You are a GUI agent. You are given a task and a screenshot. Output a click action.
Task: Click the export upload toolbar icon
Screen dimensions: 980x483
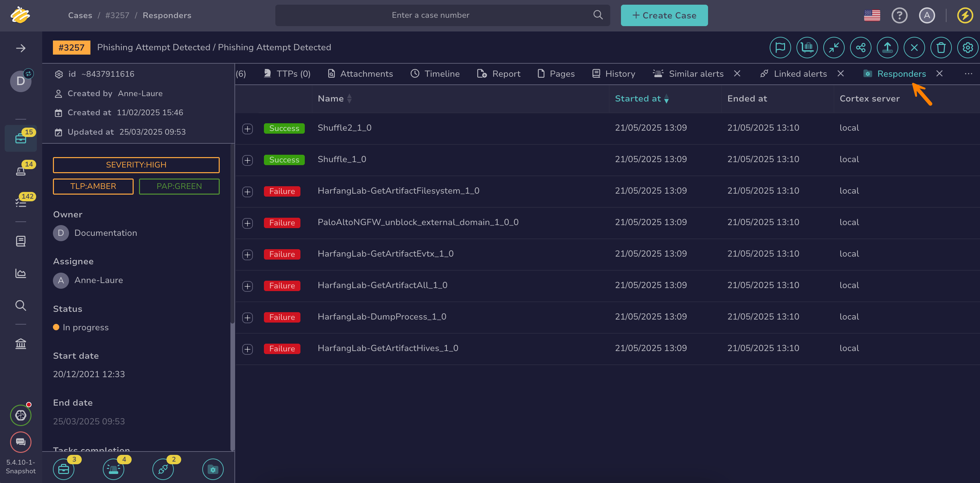click(887, 48)
